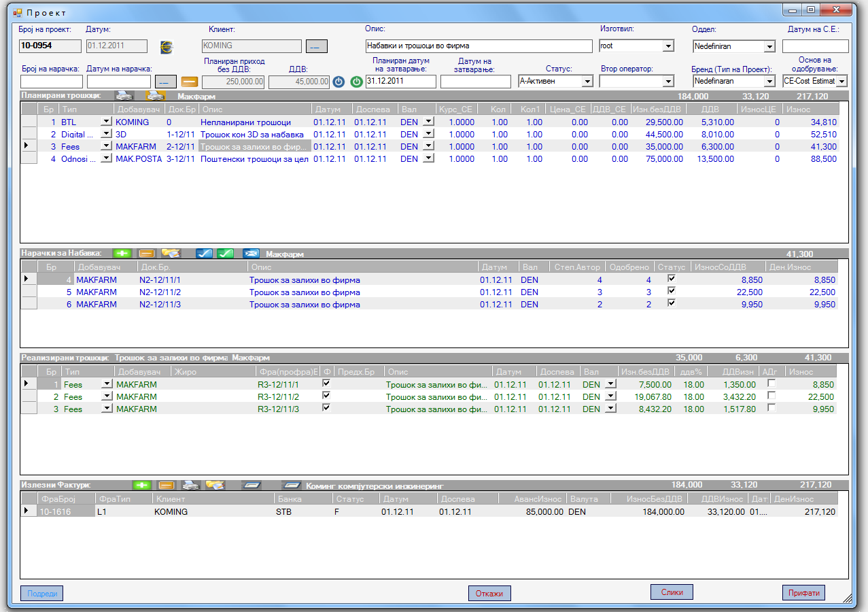Viewport: 868px width, 612px height.
Task: Click the Откажи button
Action: [x=489, y=593]
